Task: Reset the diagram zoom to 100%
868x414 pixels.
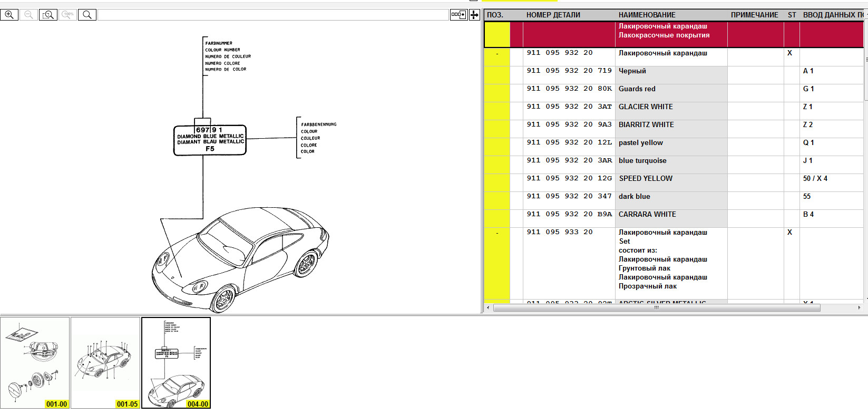Action: coord(67,15)
